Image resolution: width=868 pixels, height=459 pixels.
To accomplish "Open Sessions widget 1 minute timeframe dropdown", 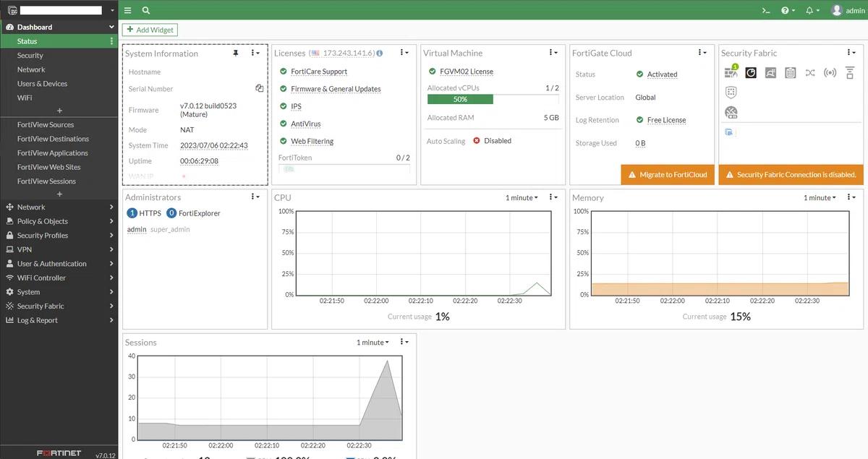I will tap(373, 342).
